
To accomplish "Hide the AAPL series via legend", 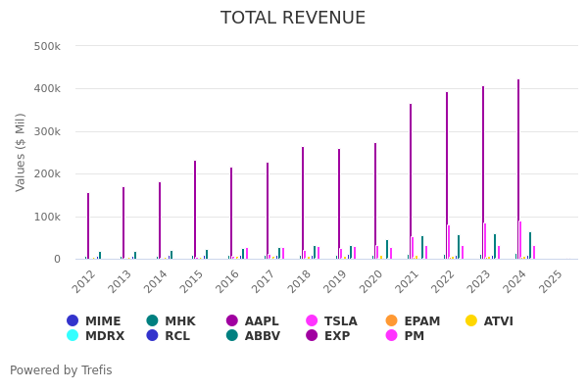I will pos(253,321).
